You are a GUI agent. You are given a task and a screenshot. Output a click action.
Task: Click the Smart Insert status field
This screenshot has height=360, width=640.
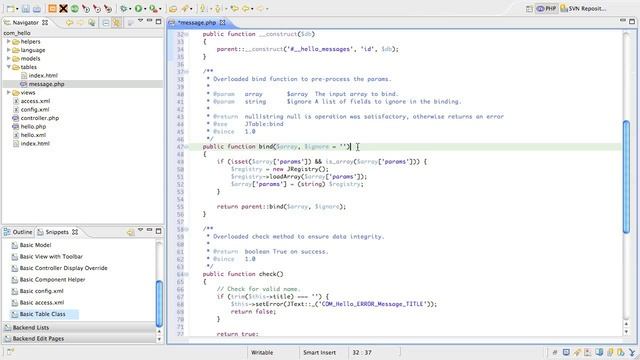[x=319, y=353]
